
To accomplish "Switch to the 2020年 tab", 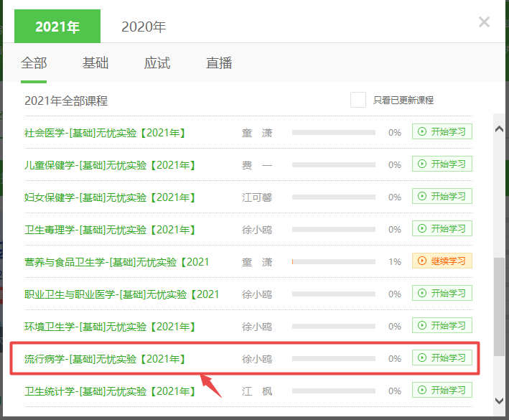I will 144,27.
